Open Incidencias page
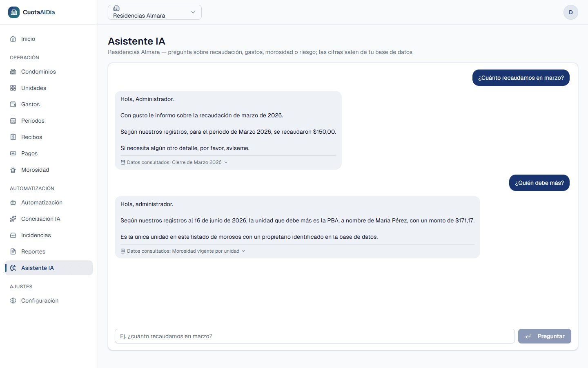The width and height of the screenshot is (588, 368). (49, 235)
